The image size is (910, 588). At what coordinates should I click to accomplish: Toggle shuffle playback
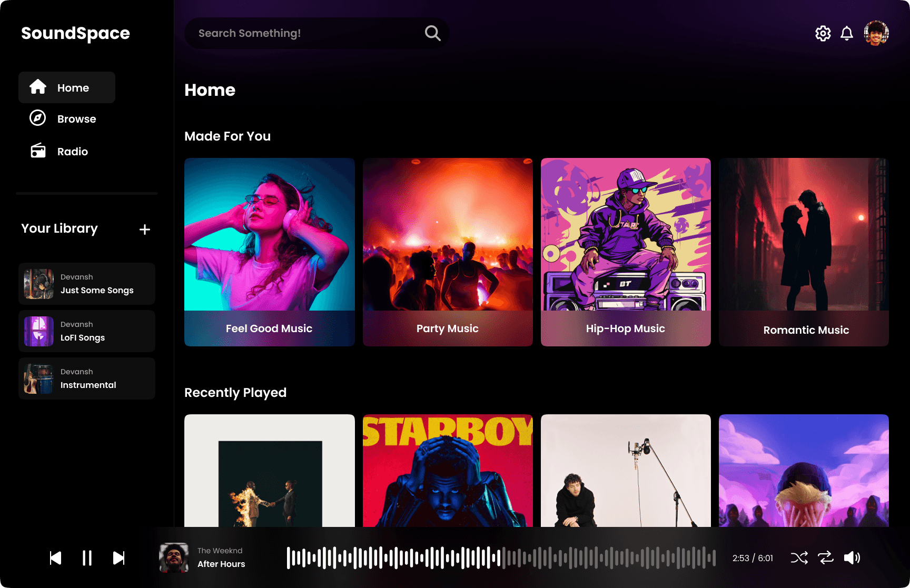pos(799,558)
